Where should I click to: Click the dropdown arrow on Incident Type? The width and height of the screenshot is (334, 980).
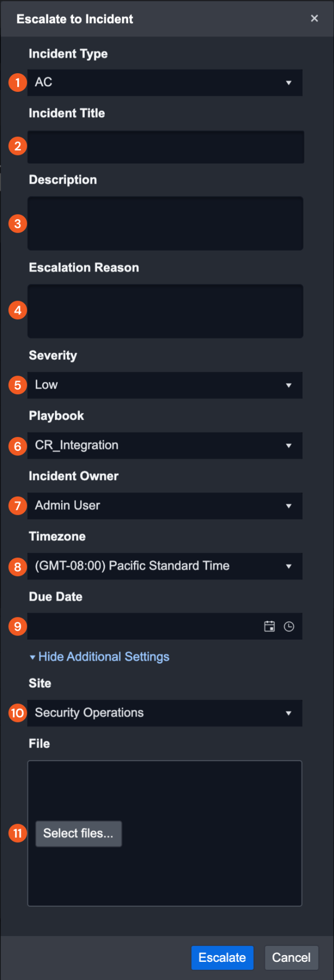(289, 82)
